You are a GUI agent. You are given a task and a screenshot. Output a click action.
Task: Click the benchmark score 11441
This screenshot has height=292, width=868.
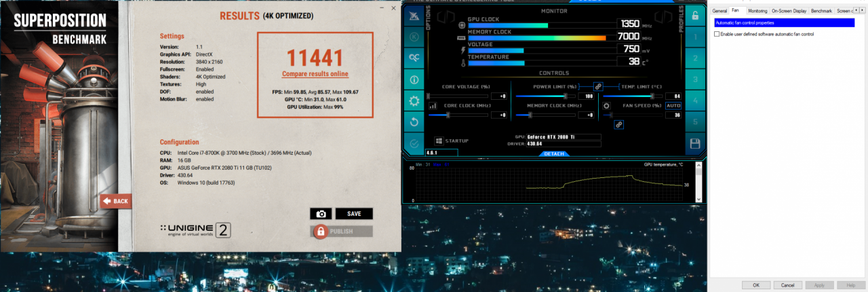(315, 57)
